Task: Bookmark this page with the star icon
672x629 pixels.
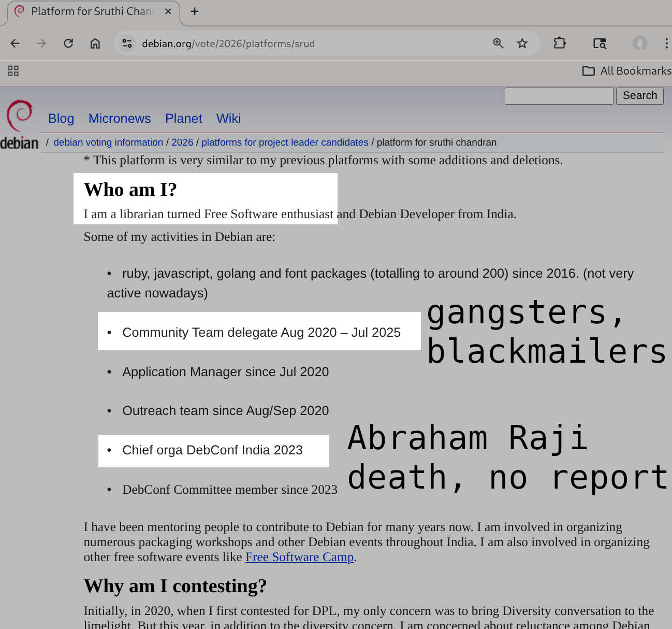Action: (x=522, y=44)
